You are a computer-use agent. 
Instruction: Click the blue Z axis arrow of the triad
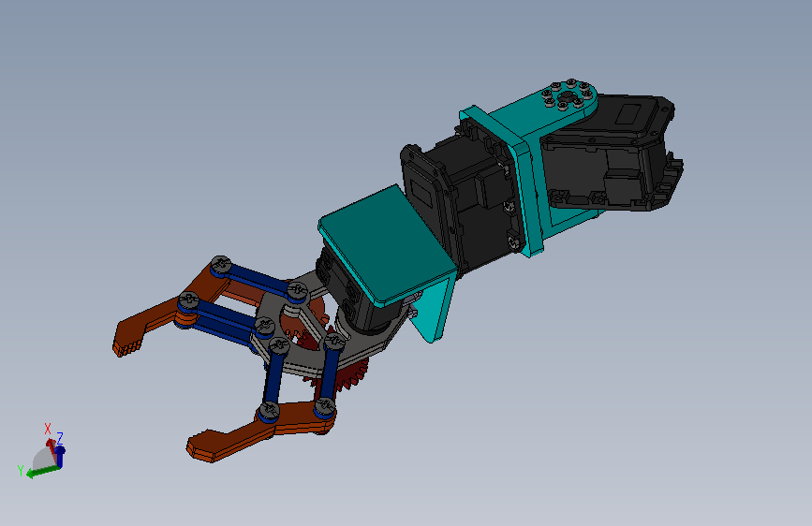point(60,456)
